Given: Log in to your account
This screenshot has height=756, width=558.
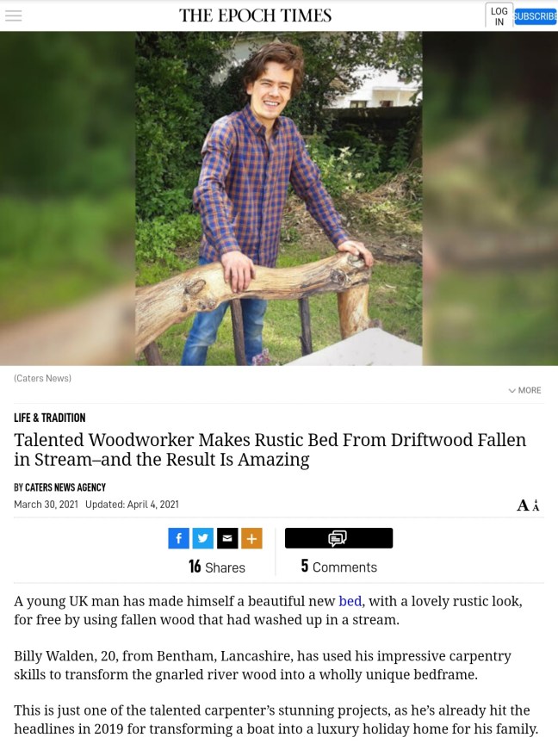Looking at the screenshot, I should click(499, 15).
